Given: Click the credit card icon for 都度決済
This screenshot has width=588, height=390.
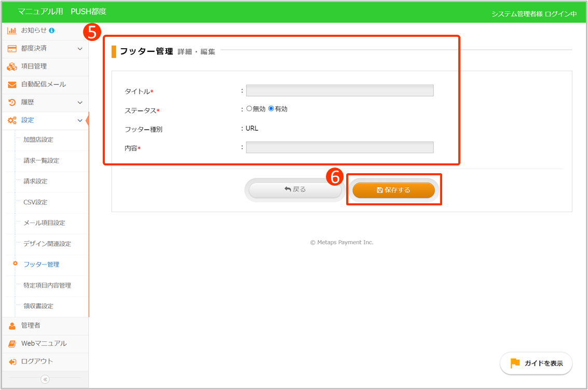Looking at the screenshot, I should pos(11,48).
